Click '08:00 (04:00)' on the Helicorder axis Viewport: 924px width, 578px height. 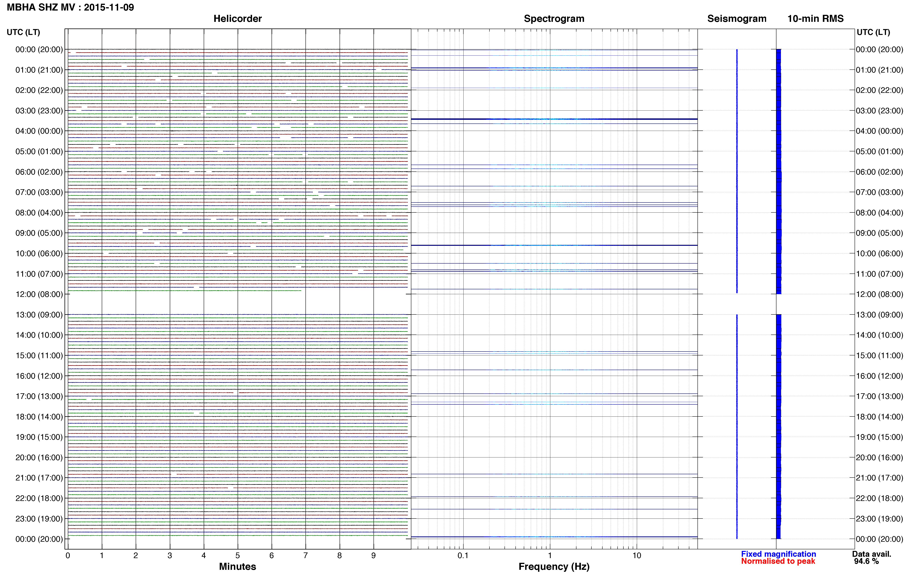click(x=39, y=213)
